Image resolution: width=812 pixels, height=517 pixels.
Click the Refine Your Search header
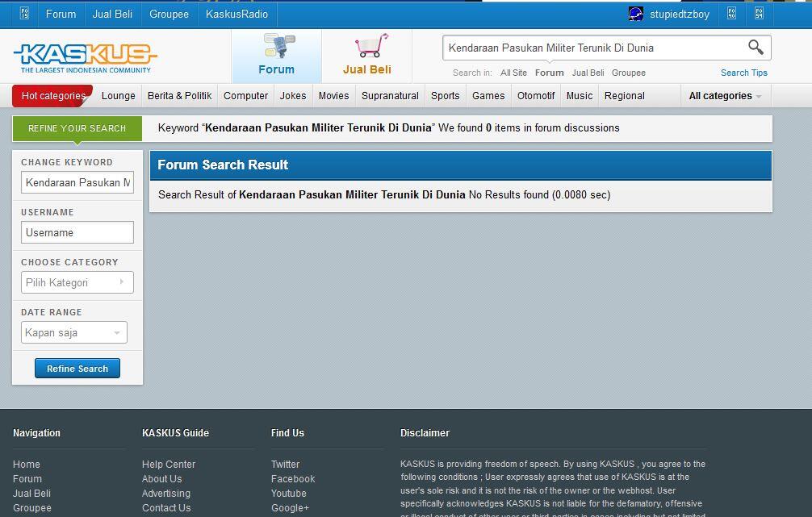pyautogui.click(x=77, y=128)
